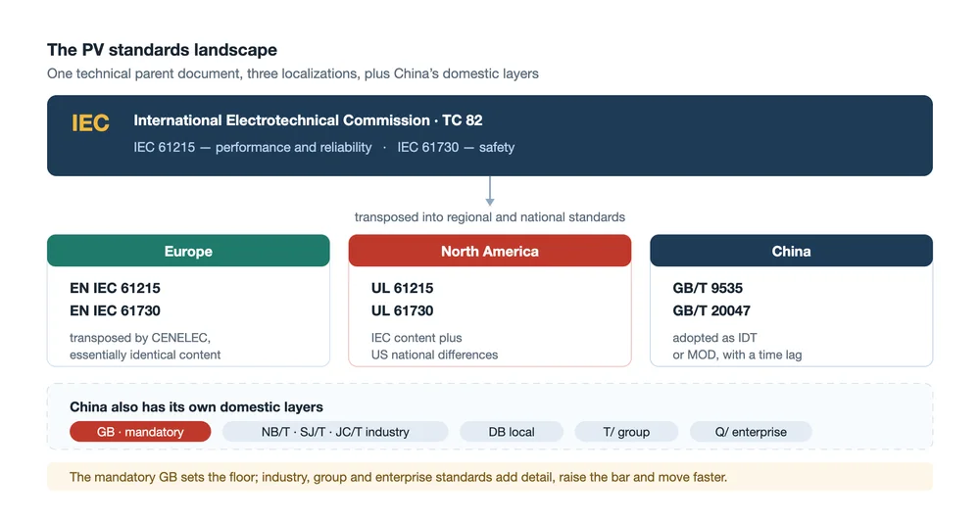Select the Europe header
Viewport: 980px width, 520px height.
(188, 251)
